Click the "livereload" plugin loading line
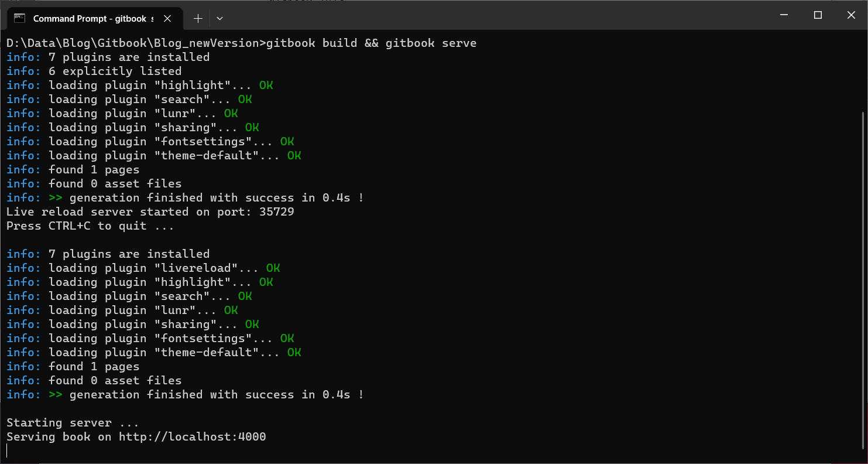The height and width of the screenshot is (464, 868). 143,268
